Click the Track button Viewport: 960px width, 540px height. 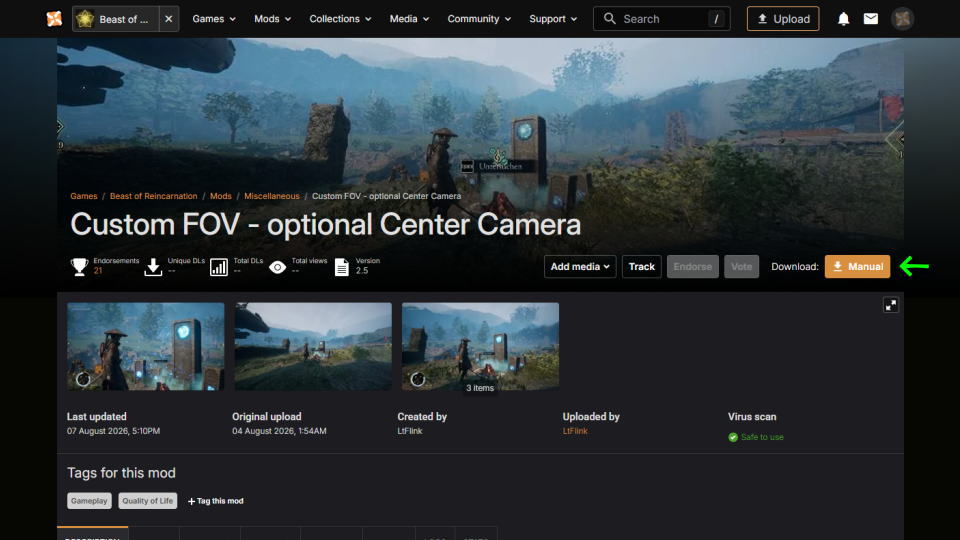642,266
